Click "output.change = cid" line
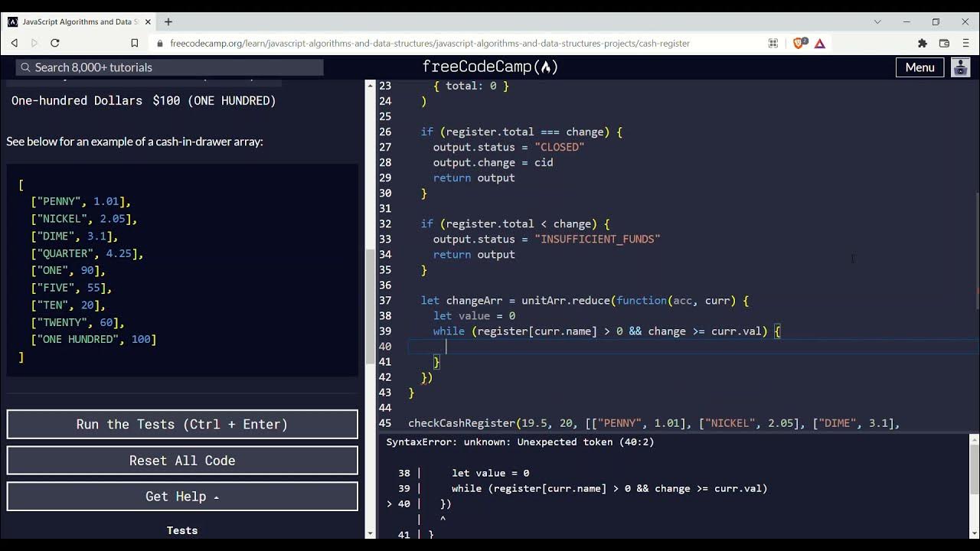Viewport: 980px width, 551px height. click(x=493, y=162)
